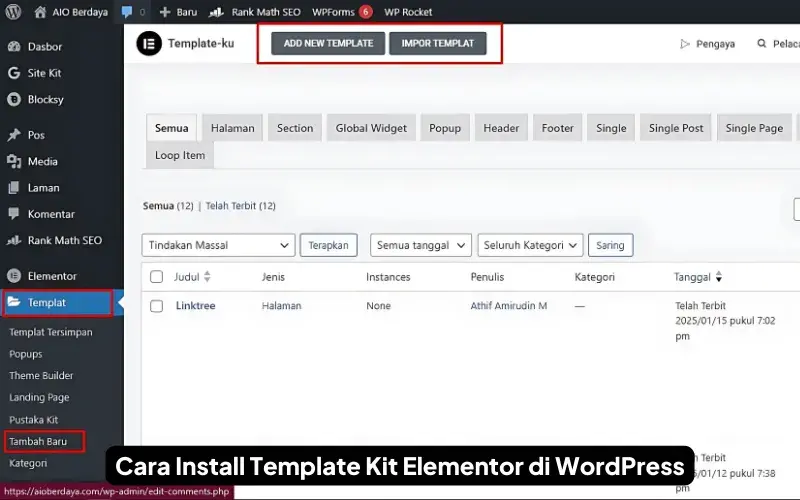Click the Laman pages icon
This screenshot has width=800, height=500.
tap(14, 188)
